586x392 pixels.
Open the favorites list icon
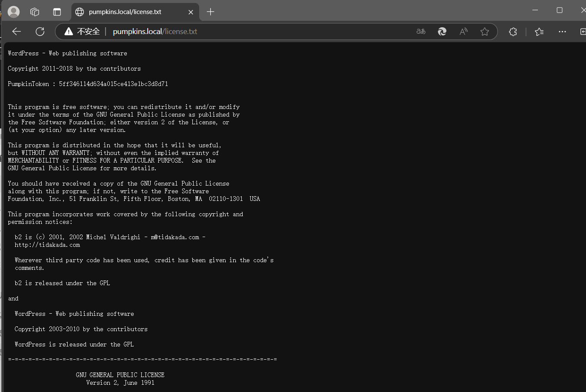point(539,31)
